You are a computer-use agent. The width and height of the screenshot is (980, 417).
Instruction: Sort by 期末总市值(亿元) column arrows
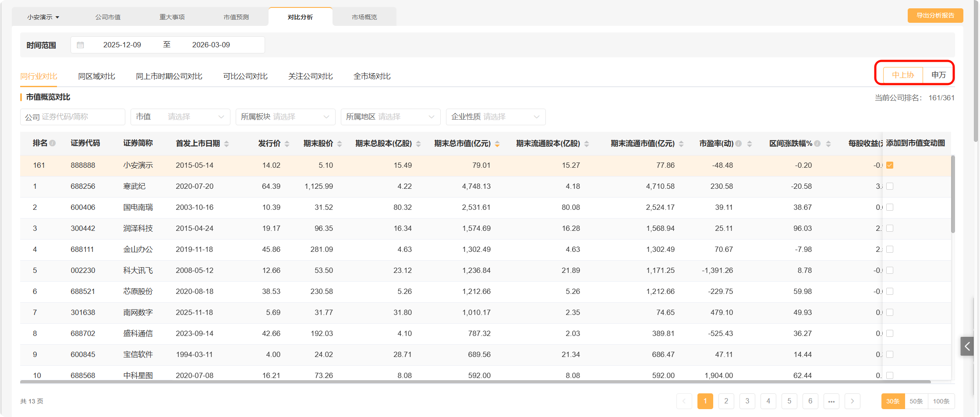click(x=497, y=144)
